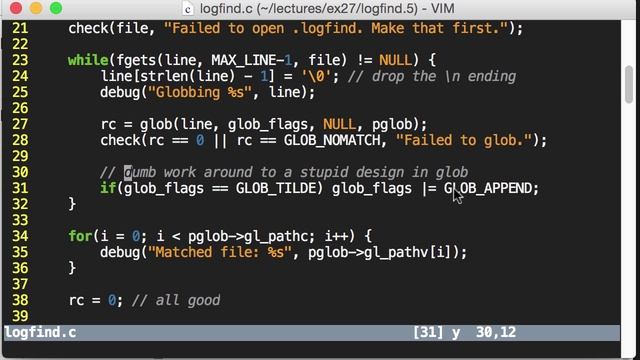Image resolution: width=640 pixels, height=360 pixels.
Task: Click the vertical scrollbar thumb
Action: 629,84
